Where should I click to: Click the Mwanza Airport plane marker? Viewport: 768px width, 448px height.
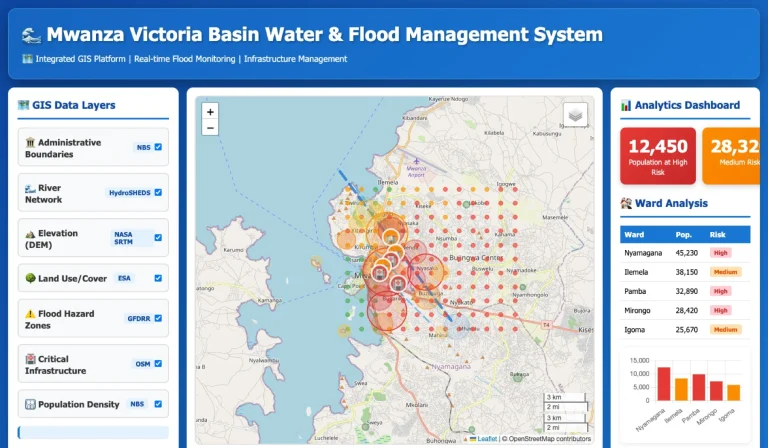point(416,161)
